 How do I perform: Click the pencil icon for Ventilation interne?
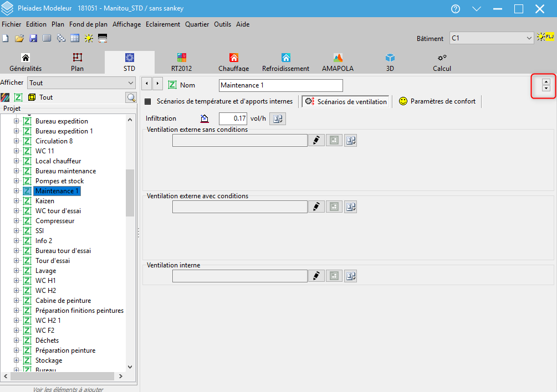click(316, 276)
